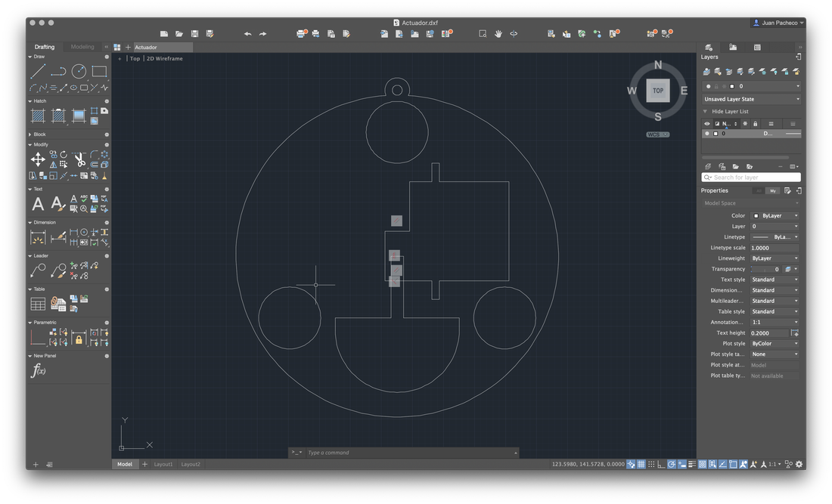
Task: Select the Linear Dimension tool
Action: 38,237
